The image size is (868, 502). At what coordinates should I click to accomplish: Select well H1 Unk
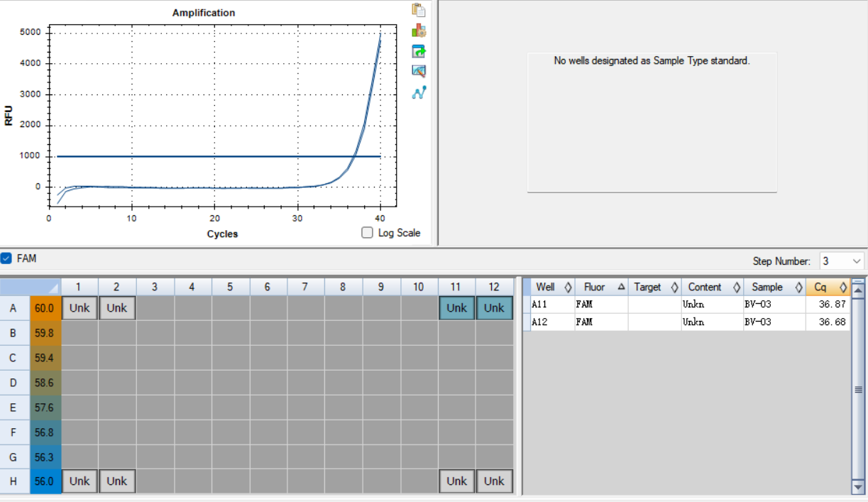[79, 481]
